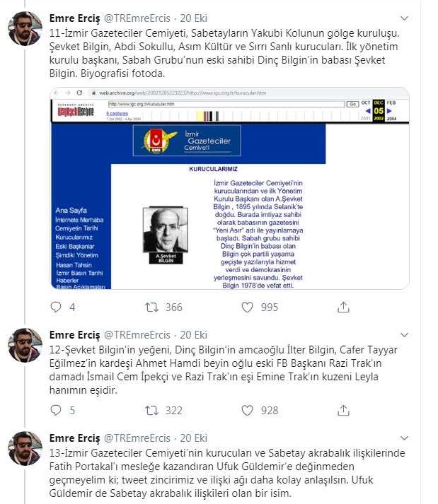This screenshot has height=504, width=438.
Task: Open tweet 13 text about Ufuk Güldemir
Action: [x=227, y=473]
